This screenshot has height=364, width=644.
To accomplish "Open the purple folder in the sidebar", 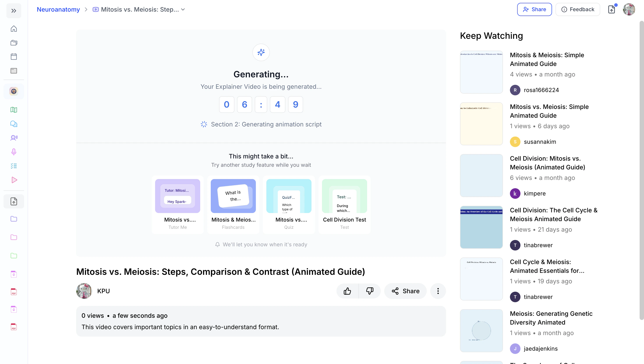I will (x=14, y=219).
